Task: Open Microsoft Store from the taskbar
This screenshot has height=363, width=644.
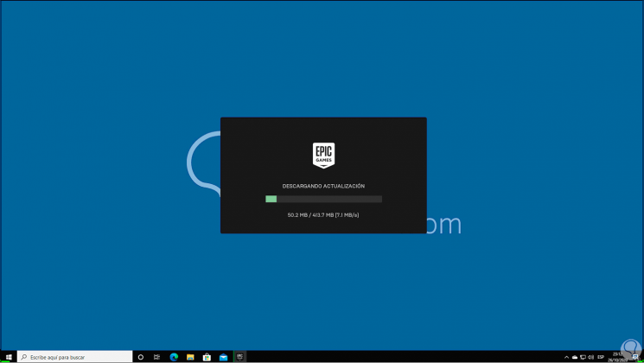Action: tap(207, 357)
